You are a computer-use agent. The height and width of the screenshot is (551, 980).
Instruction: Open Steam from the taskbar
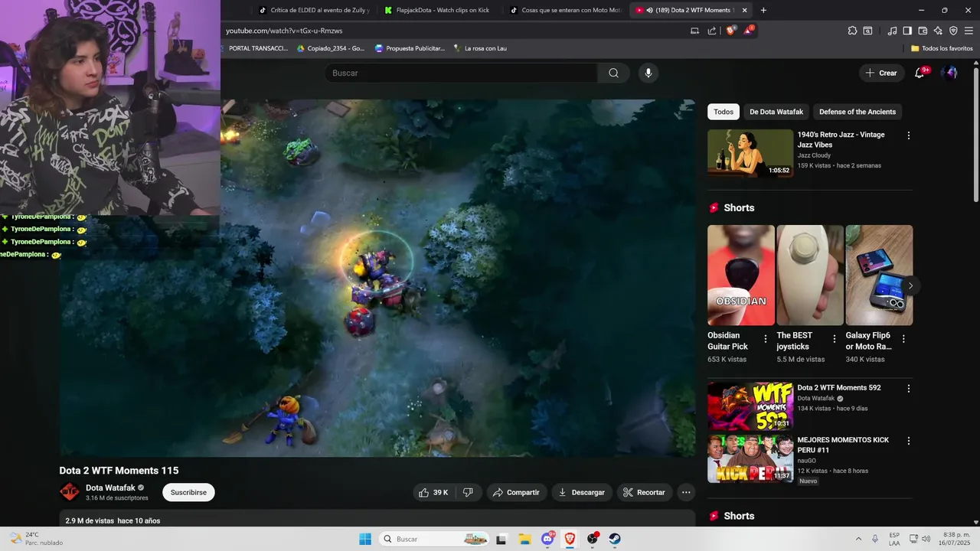(615, 539)
